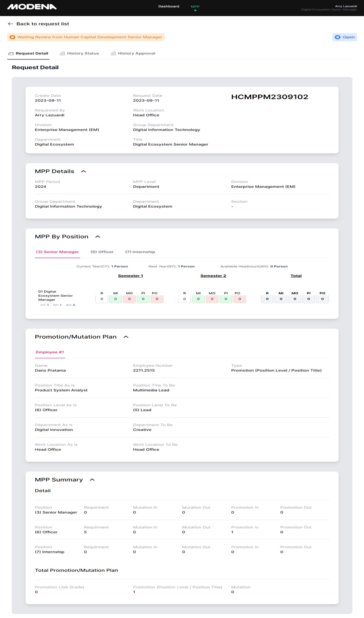Image resolution: width=364 pixels, height=618 pixels.
Task: Open the Dashboard menu
Action: [x=169, y=6]
